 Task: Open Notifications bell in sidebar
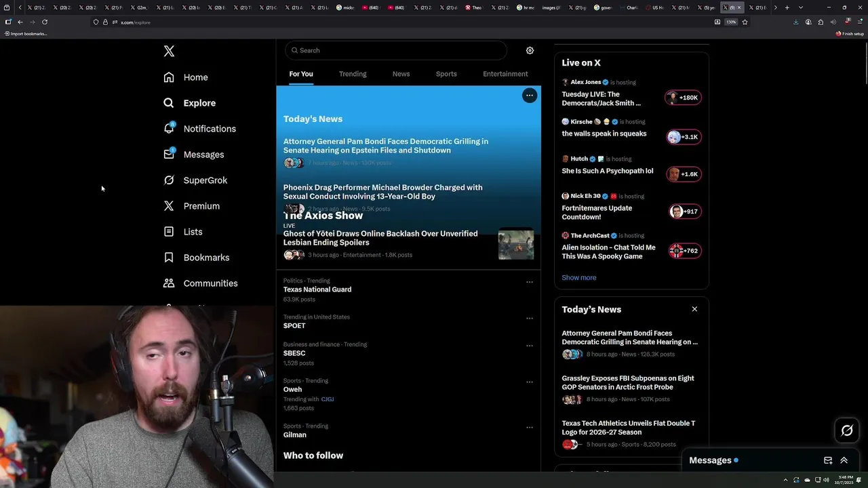[x=199, y=129]
